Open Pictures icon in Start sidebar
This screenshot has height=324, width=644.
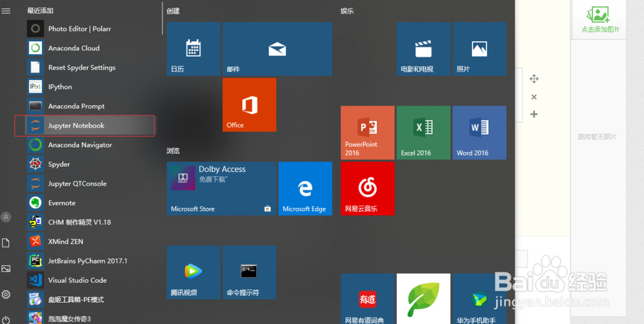tap(6, 269)
